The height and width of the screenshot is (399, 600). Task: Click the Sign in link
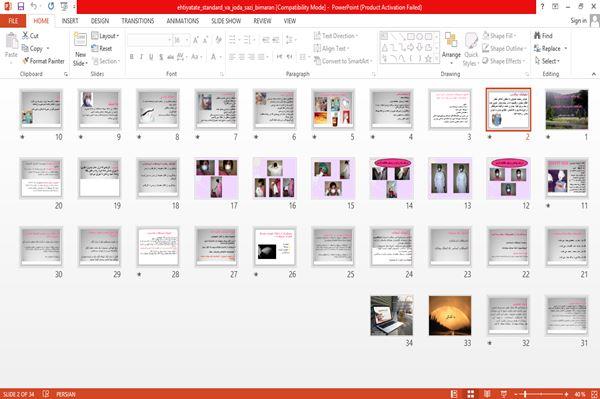coord(578,21)
